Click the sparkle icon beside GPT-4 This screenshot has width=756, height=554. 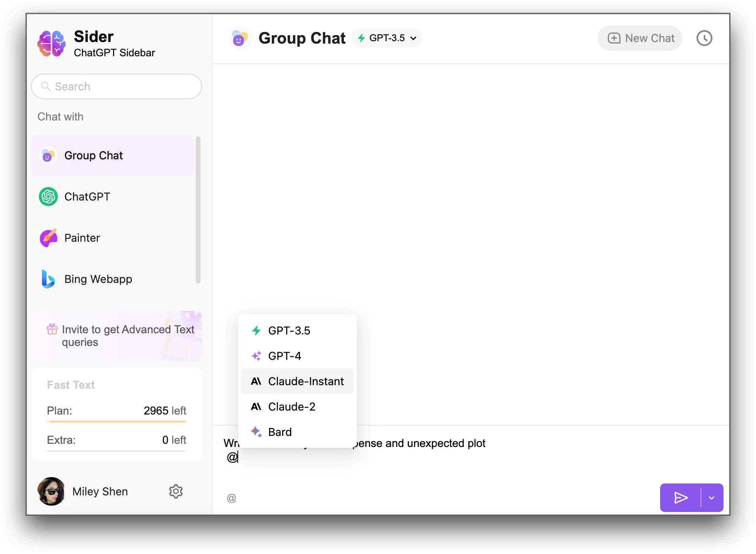point(256,356)
